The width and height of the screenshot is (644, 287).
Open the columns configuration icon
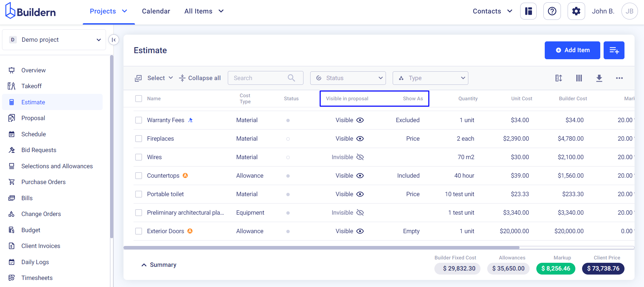579,78
